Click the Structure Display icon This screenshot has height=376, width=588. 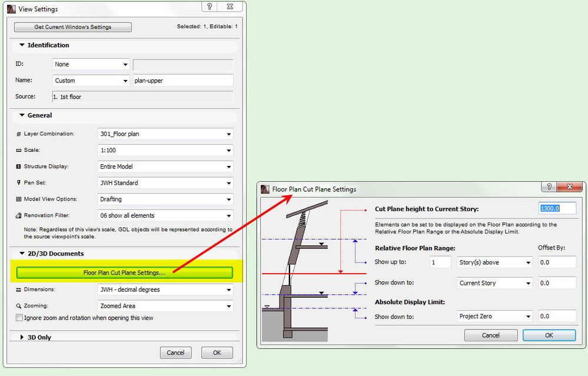pos(18,167)
